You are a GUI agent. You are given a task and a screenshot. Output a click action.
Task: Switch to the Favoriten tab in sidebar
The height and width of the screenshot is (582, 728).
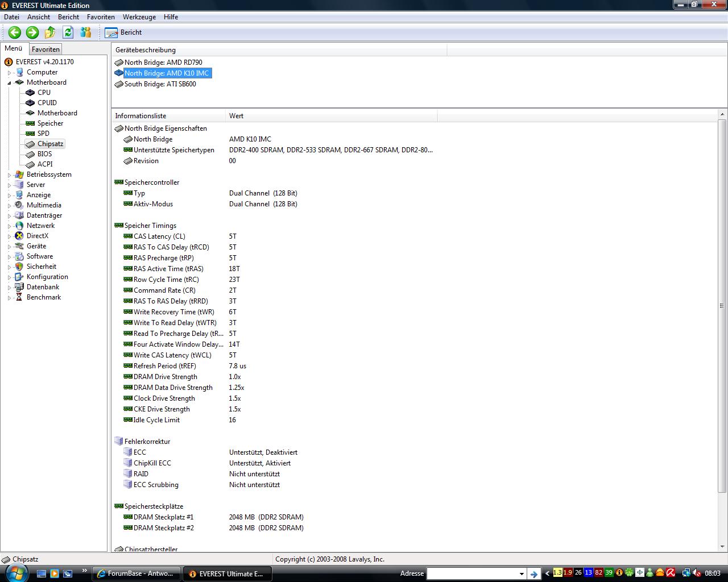[x=45, y=49]
